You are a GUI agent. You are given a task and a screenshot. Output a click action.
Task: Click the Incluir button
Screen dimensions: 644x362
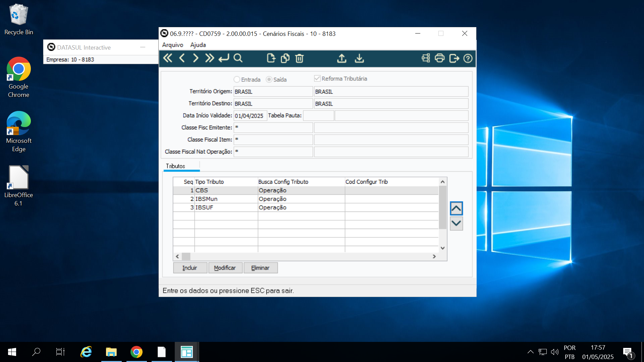point(190,268)
